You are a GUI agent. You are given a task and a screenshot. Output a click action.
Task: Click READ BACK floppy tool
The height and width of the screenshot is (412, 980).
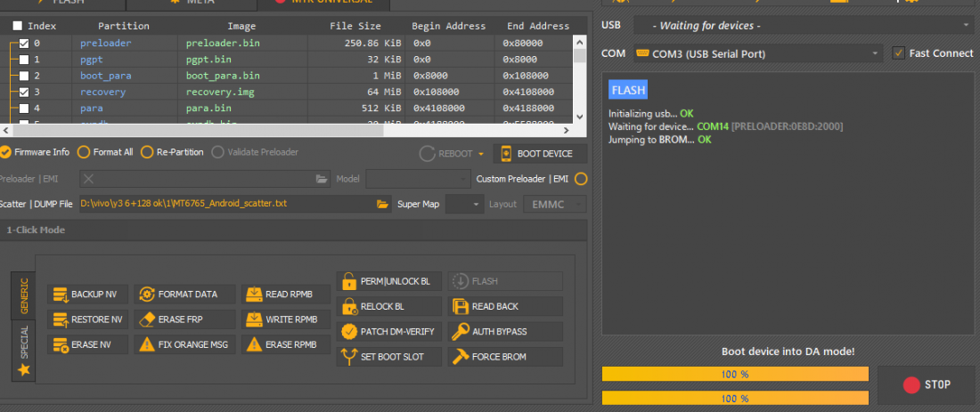505,306
